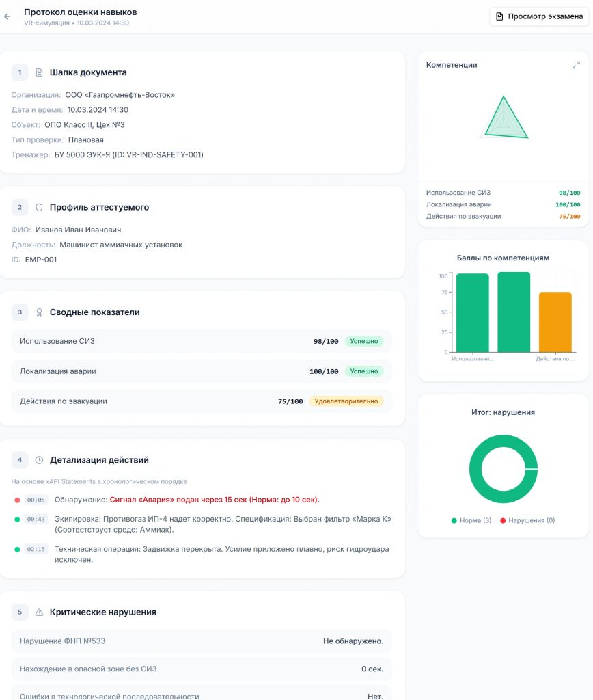
Task: Toggle the «Норма (3)» legend item
Action: pyautogui.click(x=471, y=520)
